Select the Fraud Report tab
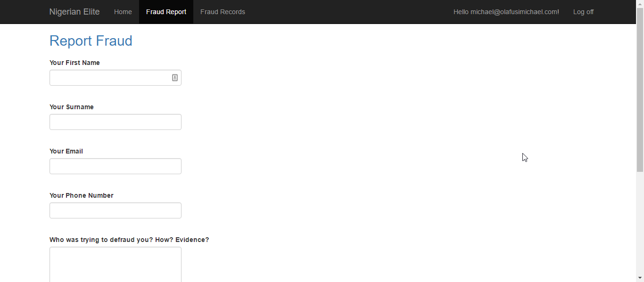The width and height of the screenshot is (644, 282). [166, 11]
